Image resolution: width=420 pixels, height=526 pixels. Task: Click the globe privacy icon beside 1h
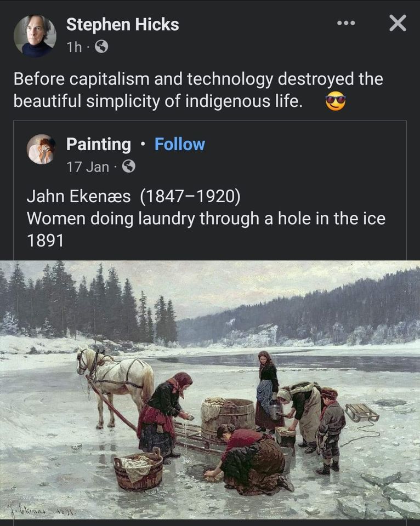click(101, 47)
